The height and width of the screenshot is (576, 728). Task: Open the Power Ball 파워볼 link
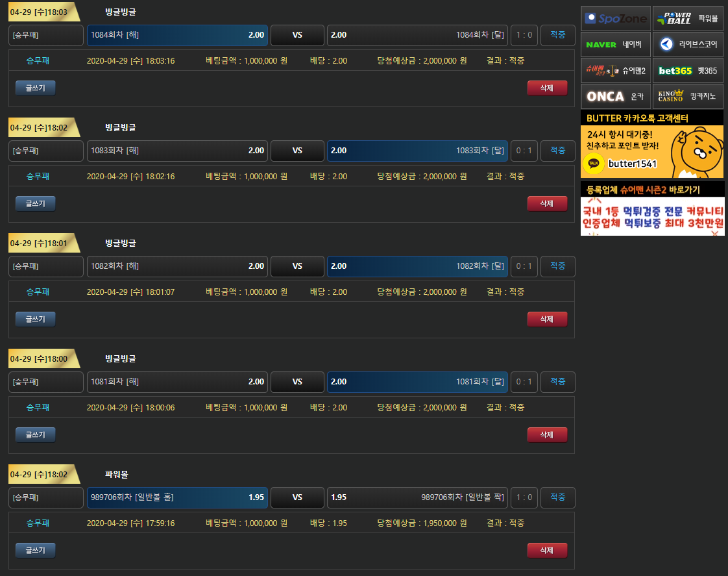point(688,19)
